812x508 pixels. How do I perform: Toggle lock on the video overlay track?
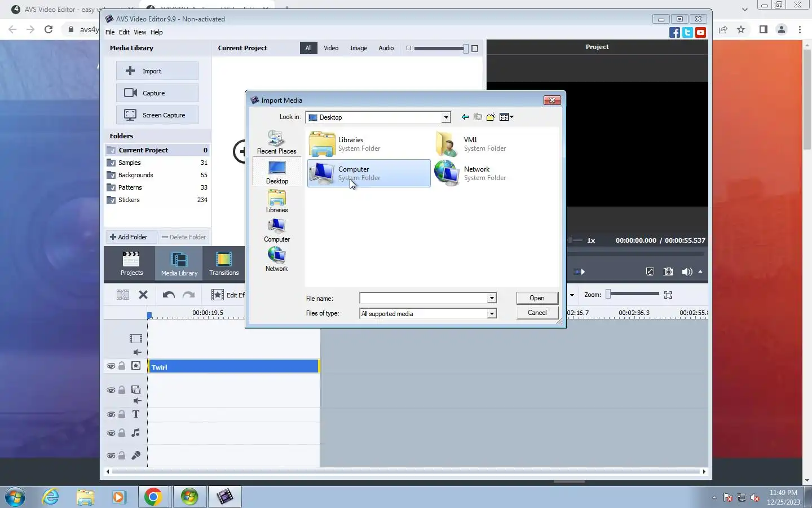(122, 390)
